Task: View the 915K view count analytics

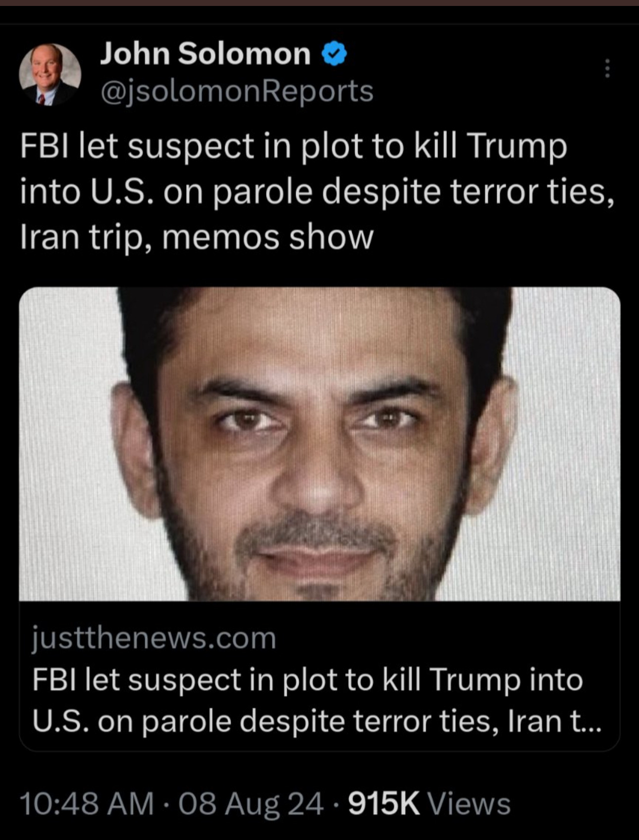Action: (x=384, y=803)
